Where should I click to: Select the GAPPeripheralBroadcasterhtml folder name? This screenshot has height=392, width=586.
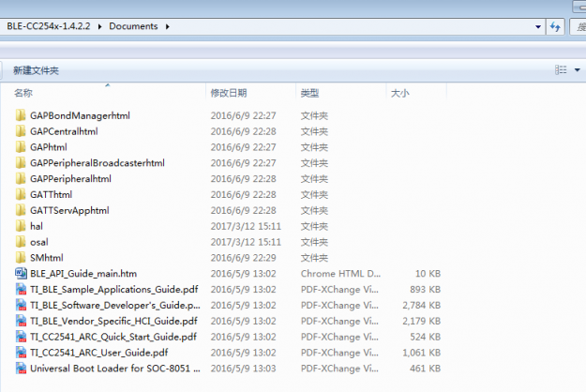(98, 163)
